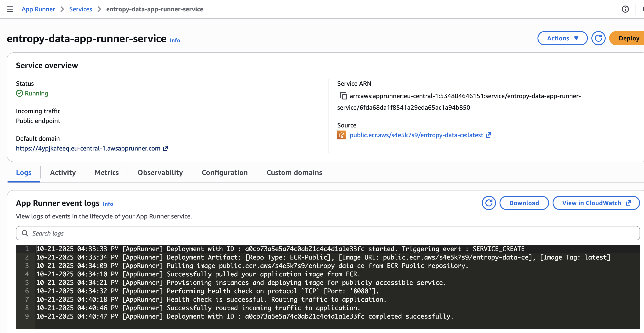Download the event logs
Viewport: 644px width, 333px height.
524,203
